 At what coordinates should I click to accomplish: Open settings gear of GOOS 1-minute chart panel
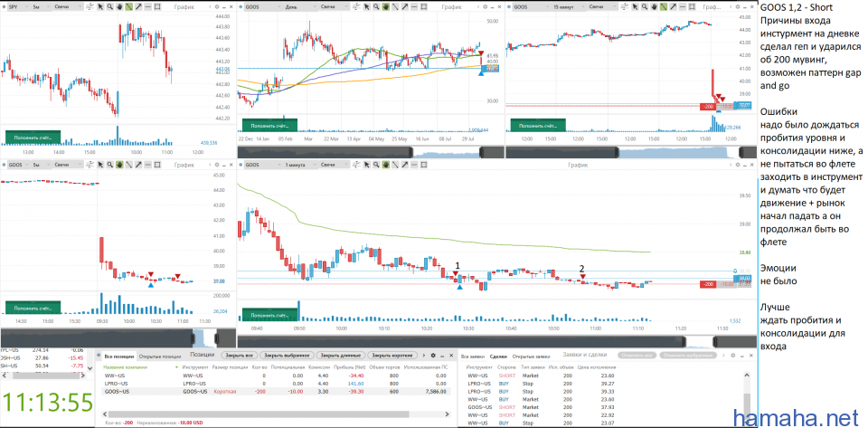738,165
